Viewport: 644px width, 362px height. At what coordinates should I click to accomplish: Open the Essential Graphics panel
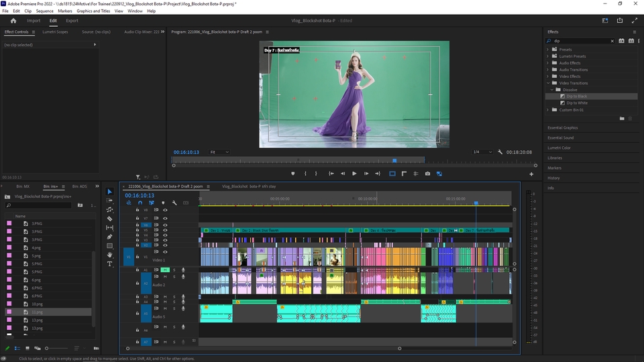click(x=562, y=127)
